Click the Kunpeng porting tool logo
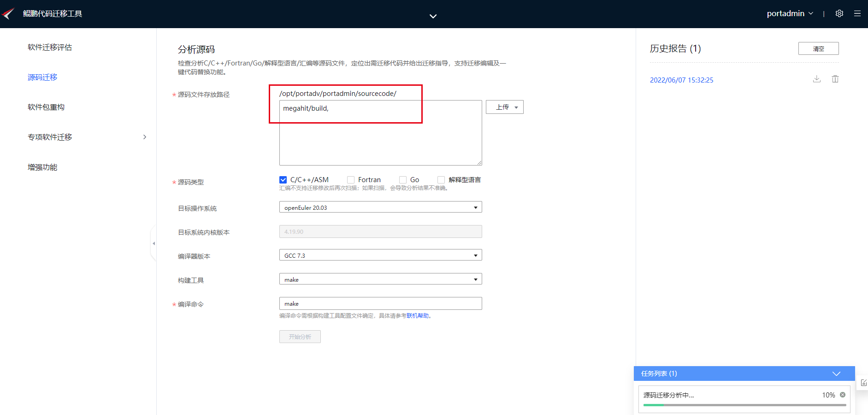 point(8,13)
